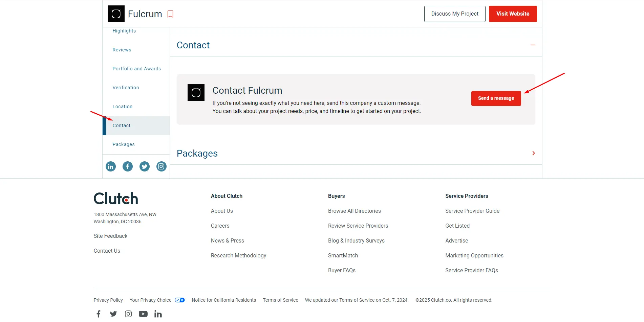Open Fulcrum's Facebook from the sidebar icon

pos(128,166)
